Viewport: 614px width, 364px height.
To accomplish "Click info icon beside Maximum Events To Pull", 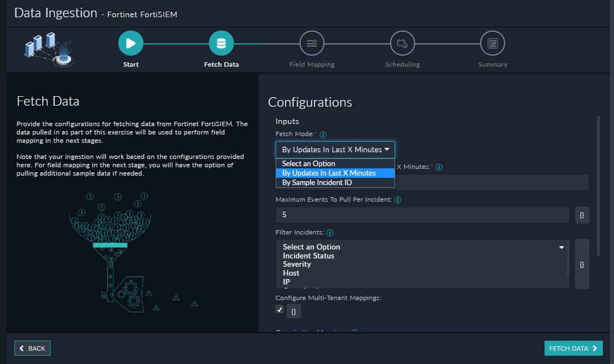I will pyautogui.click(x=398, y=200).
